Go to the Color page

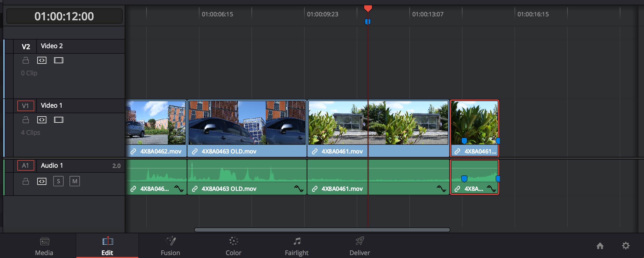click(x=233, y=246)
